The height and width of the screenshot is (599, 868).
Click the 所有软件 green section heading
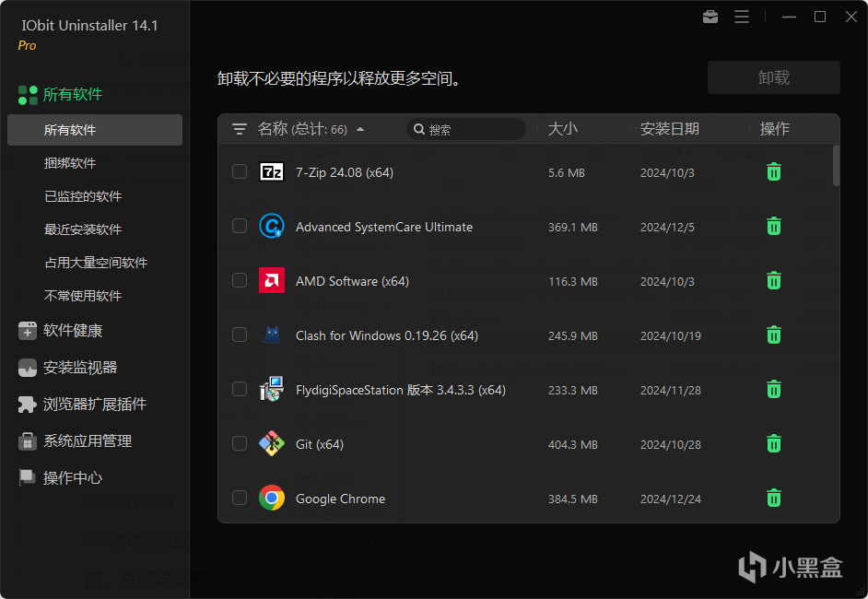tap(73, 95)
